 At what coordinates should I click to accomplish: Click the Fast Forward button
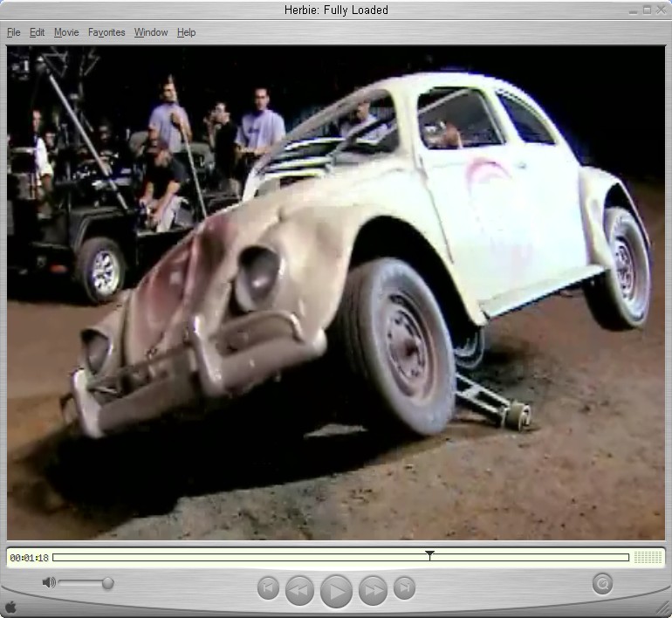point(373,590)
